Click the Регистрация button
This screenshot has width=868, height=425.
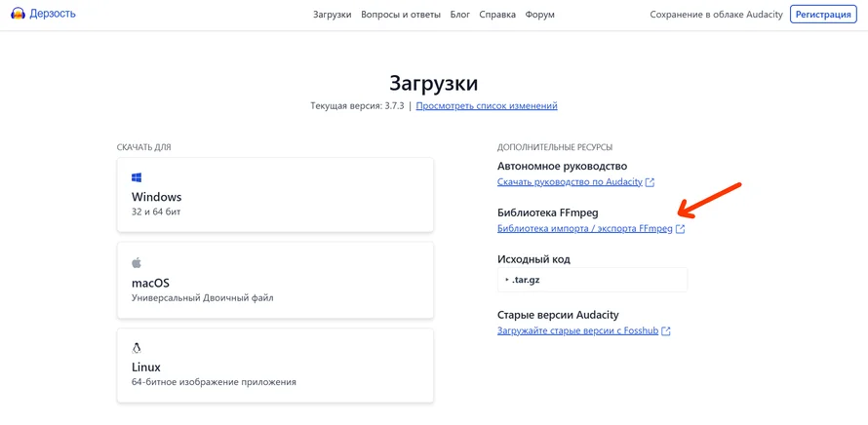[x=823, y=15]
